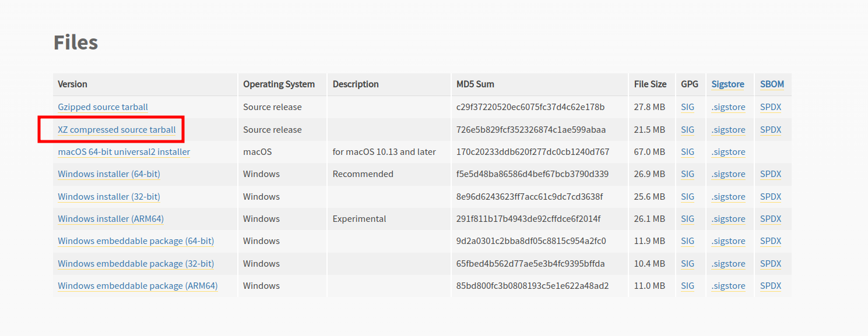This screenshot has width=868, height=336.
Task: Click .sigstore for Windows embeddable package (64-bit)
Action: click(728, 241)
